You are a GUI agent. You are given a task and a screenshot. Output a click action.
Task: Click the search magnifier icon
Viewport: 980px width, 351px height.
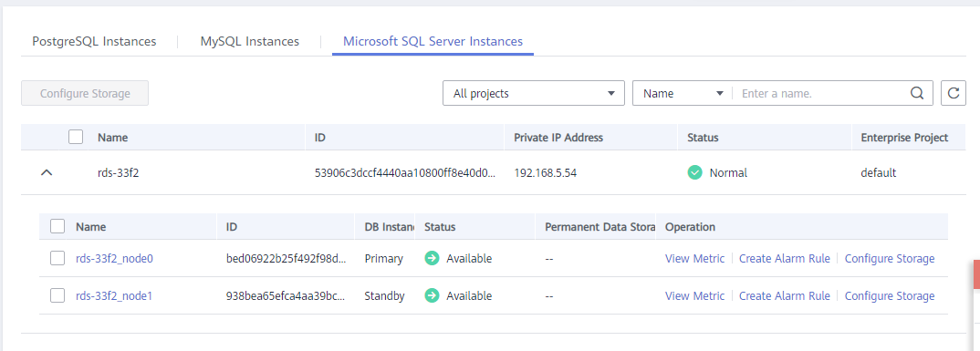917,94
